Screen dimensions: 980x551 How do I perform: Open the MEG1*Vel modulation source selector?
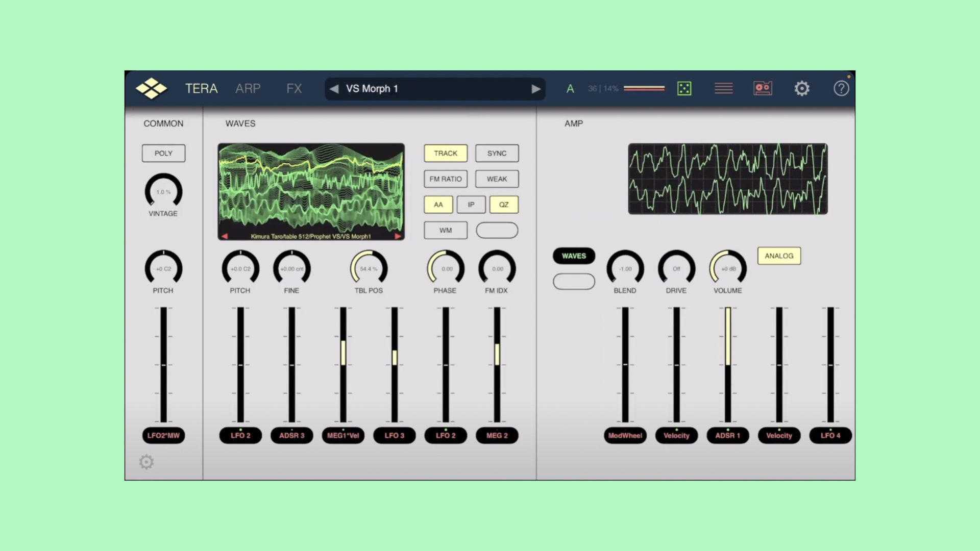coord(343,435)
